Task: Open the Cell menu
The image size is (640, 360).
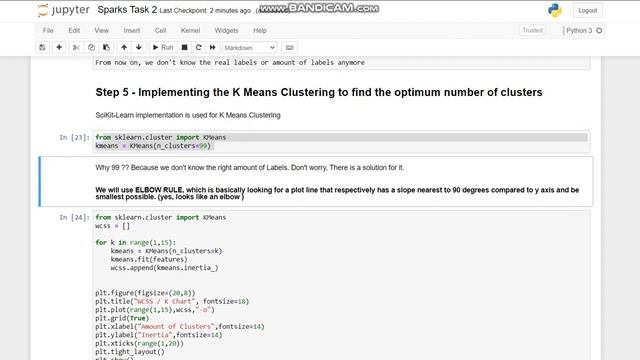Action: coord(160,31)
